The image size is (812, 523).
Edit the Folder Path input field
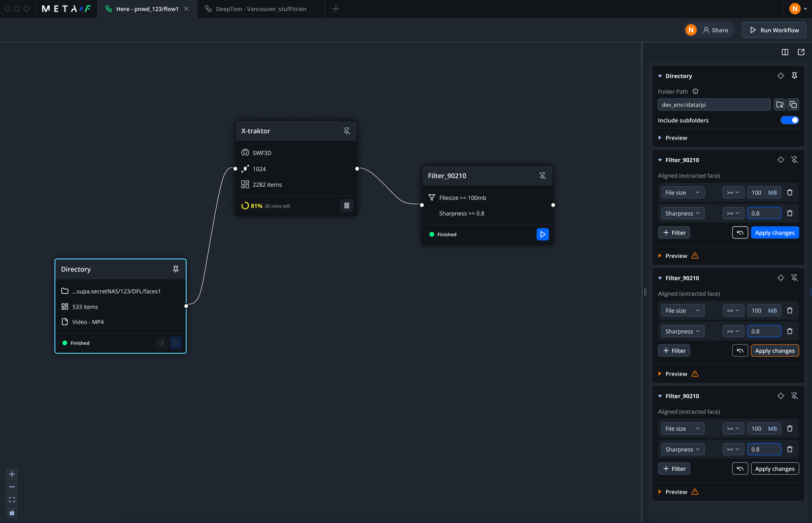[714, 104]
